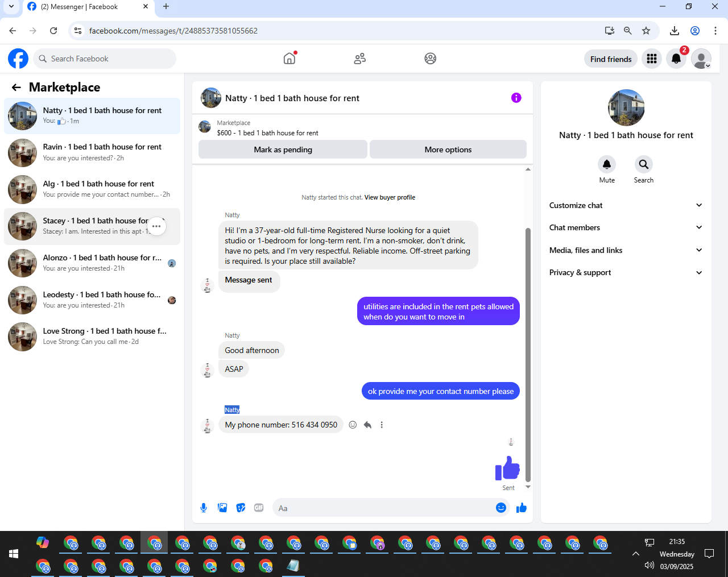Expand the Chat members section
Viewport: 728px width, 577px height.
[626, 227]
